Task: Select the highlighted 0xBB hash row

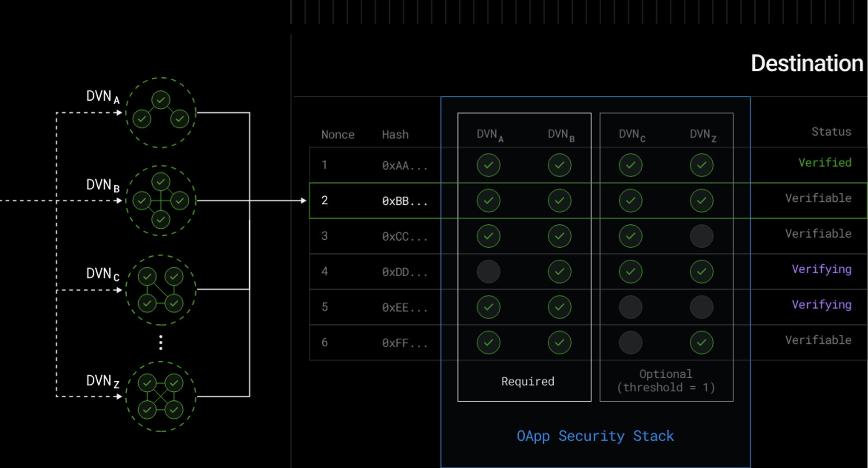Action: coord(405,201)
